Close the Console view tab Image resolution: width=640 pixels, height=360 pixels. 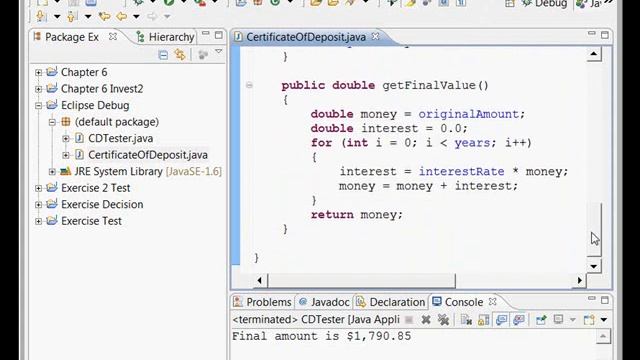click(x=493, y=302)
